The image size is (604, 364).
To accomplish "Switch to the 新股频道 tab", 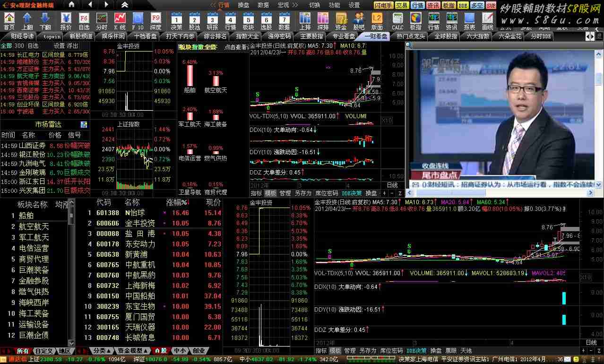I will [81, 36].
